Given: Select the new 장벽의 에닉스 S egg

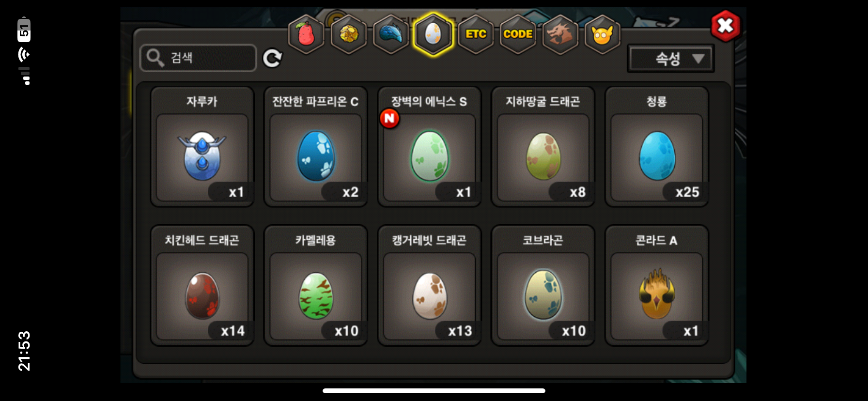Looking at the screenshot, I should [x=430, y=147].
